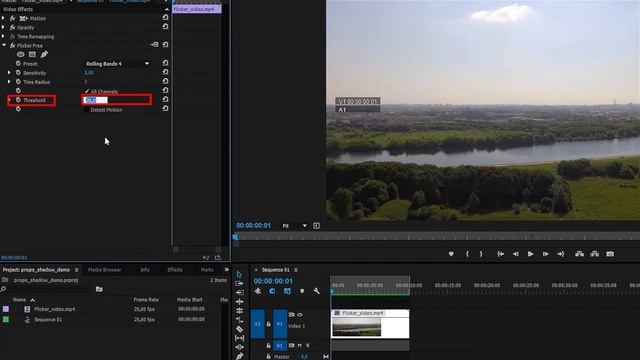Go to In point in monitor
Image resolution: width=640 pixels, height=360 pixels.
pos(500,254)
